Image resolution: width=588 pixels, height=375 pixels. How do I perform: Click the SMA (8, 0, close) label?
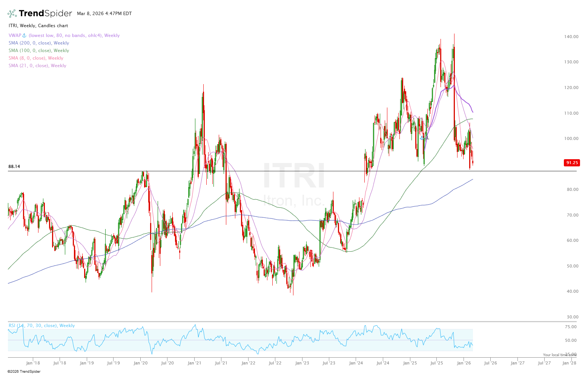click(36, 58)
